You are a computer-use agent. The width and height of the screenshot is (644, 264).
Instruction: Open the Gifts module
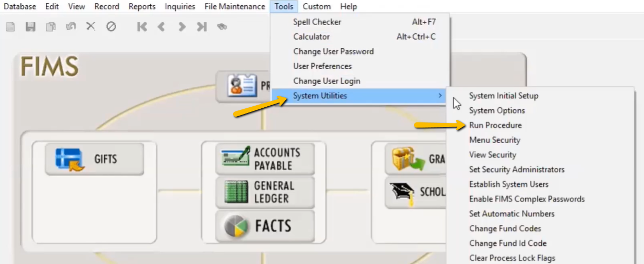click(94, 159)
